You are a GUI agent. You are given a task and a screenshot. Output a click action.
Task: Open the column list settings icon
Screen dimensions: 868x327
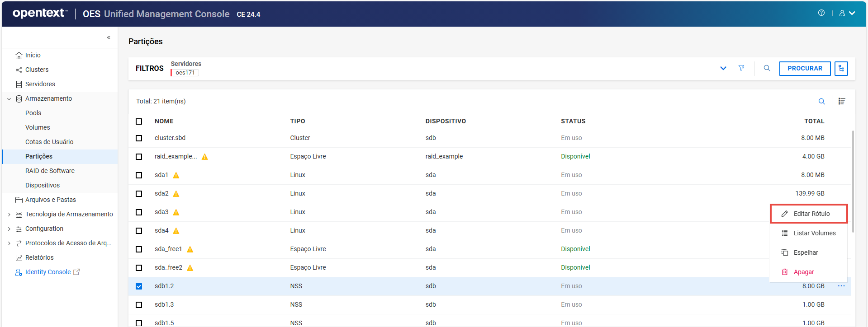click(x=841, y=101)
